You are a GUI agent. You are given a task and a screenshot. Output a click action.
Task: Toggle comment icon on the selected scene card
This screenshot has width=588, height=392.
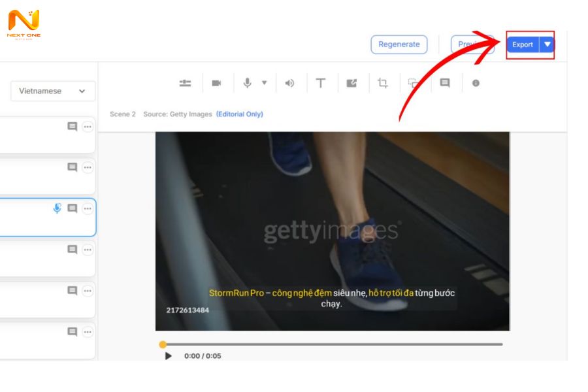click(x=73, y=208)
